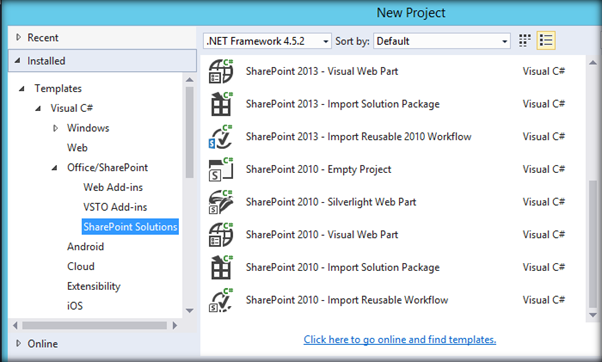The image size is (602, 362).
Task: Click the tree horizontal scroll left arrow
Action: point(15,326)
